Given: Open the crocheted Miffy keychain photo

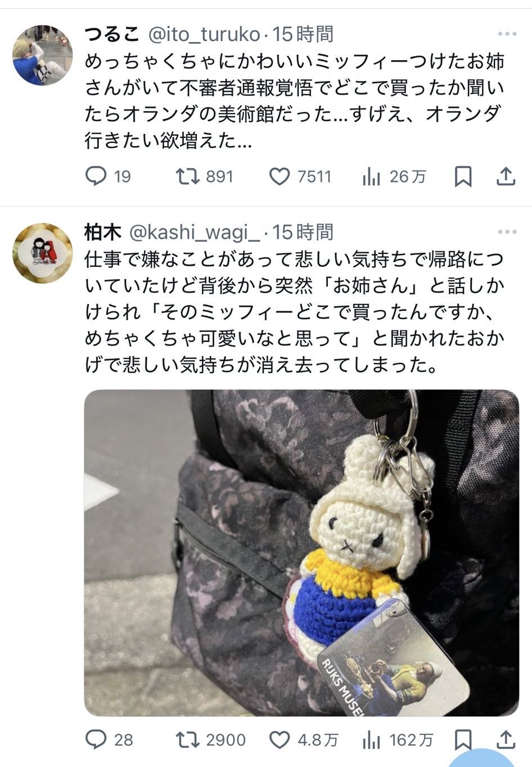Looking at the screenshot, I should point(301,553).
